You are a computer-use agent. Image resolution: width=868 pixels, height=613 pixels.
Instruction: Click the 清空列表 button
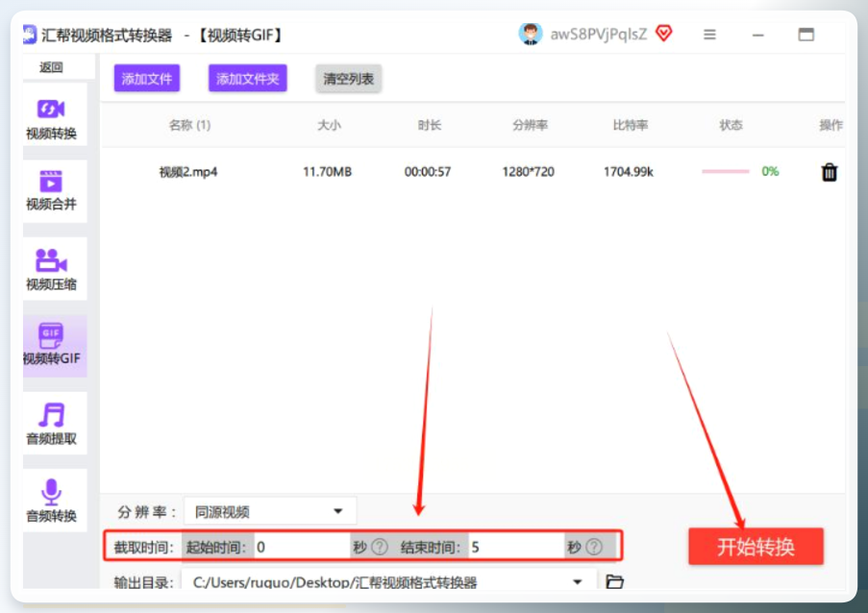tap(348, 79)
